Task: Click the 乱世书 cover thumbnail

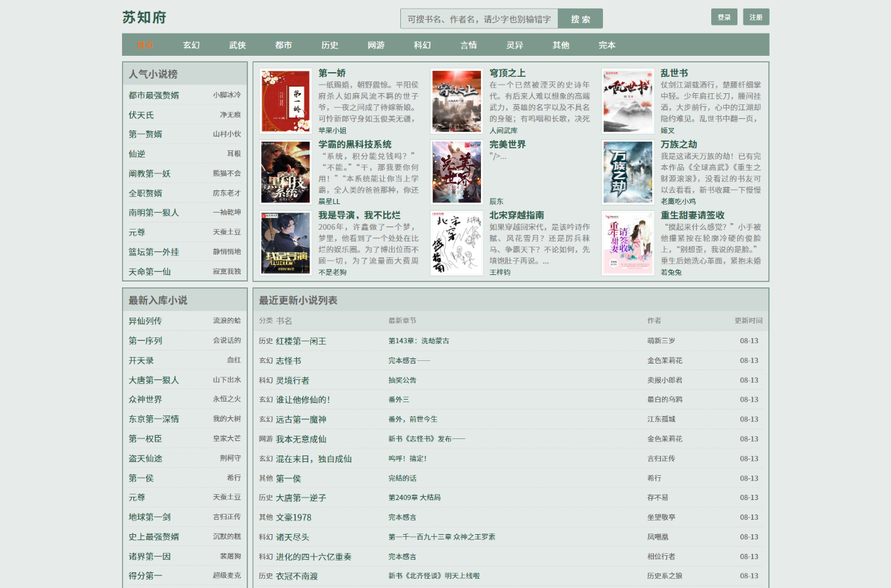Action: (628, 101)
